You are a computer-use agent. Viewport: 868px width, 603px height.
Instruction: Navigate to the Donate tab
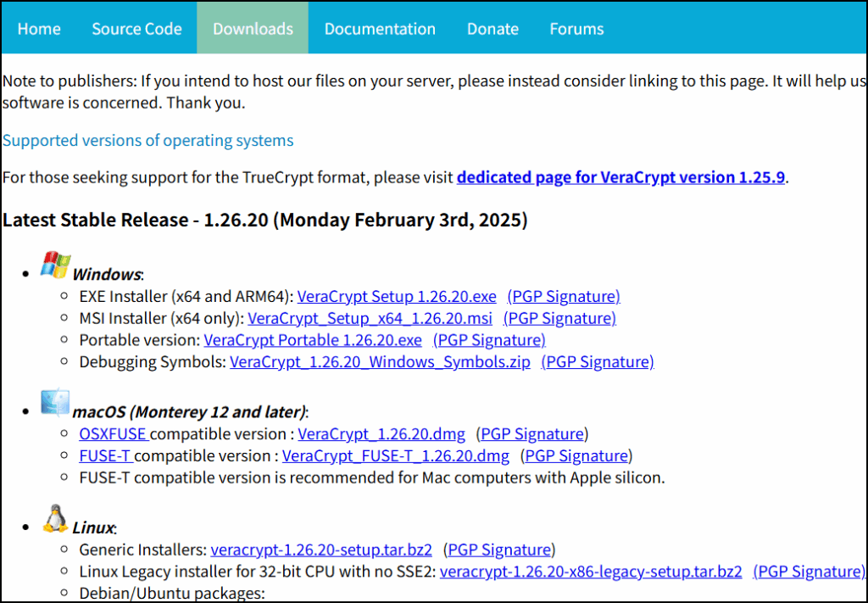tap(492, 29)
